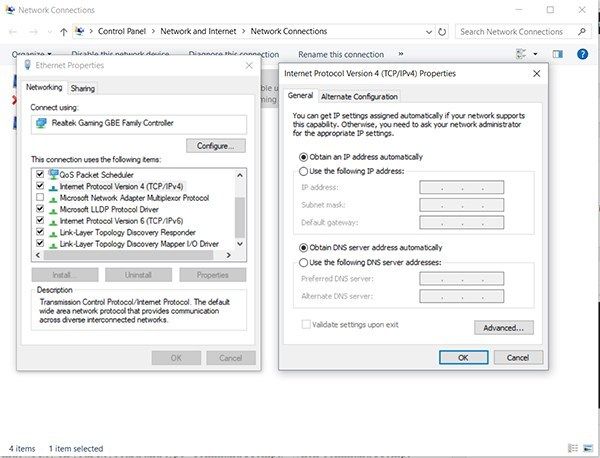Image resolution: width=600 pixels, height=458 pixels.
Task: Expand the toolbar overflow chevron
Action: (x=401, y=54)
